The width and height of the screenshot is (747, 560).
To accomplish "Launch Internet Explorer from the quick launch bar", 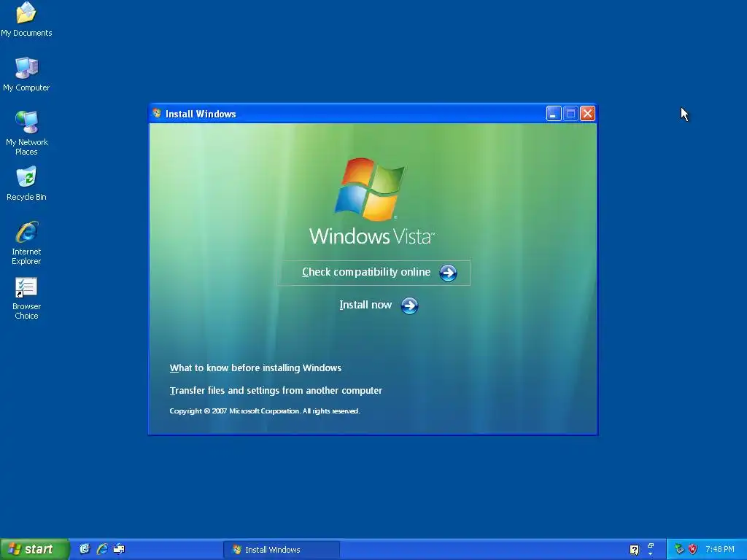I will (x=102, y=549).
